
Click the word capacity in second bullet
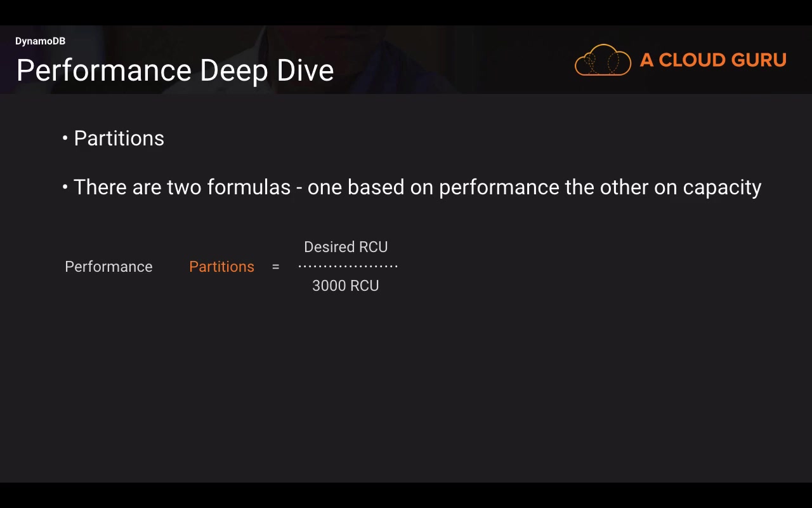tap(722, 188)
